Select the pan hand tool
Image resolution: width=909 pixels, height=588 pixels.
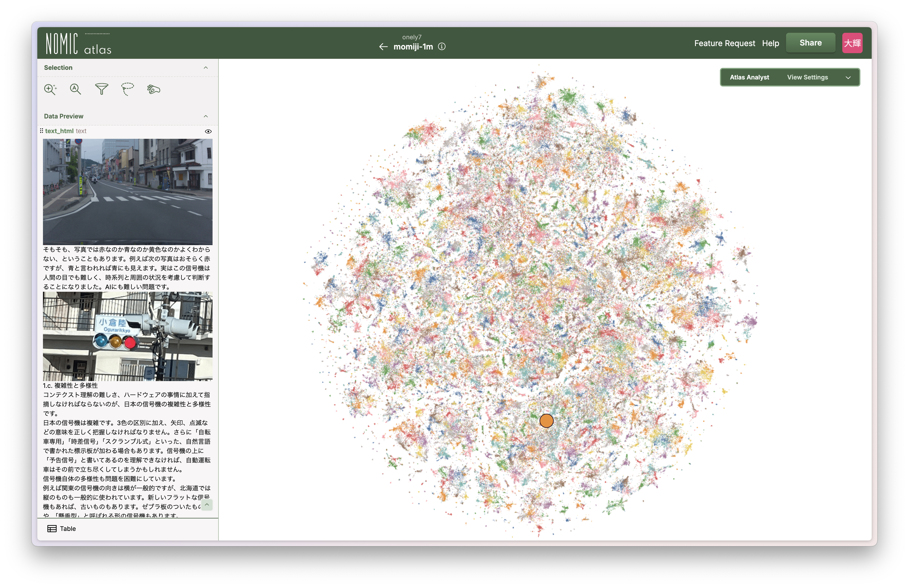click(153, 89)
